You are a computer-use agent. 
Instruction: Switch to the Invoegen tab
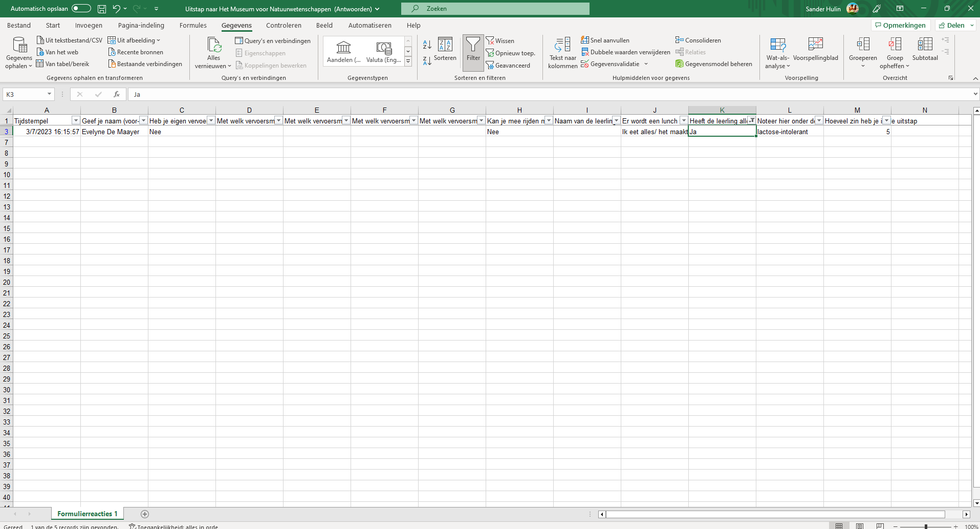89,25
